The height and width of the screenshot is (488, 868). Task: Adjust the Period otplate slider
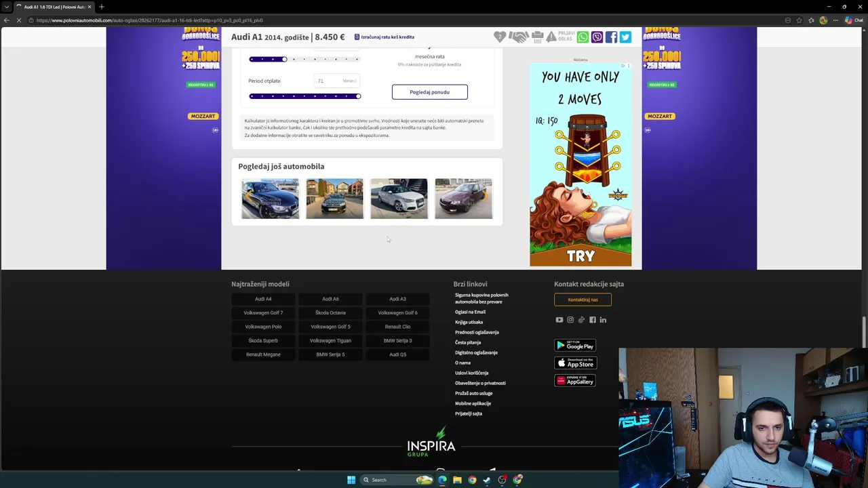(305, 96)
